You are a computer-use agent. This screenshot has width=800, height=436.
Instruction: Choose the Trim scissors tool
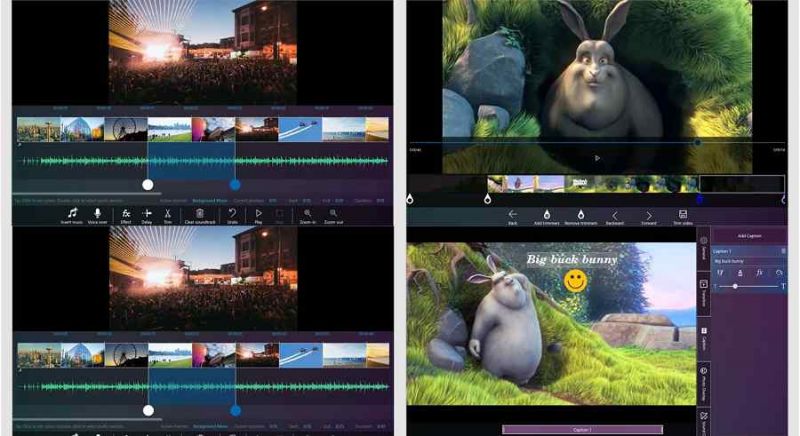(x=167, y=213)
